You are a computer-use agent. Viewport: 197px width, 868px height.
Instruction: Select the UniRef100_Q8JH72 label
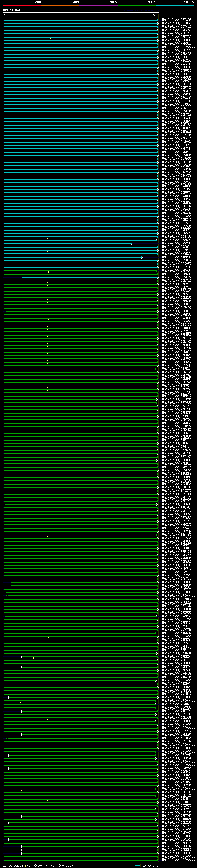pos(177,704)
